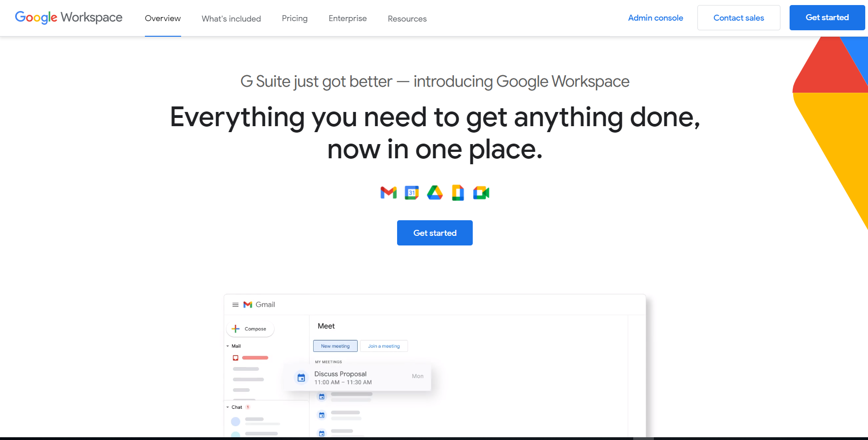Open the Gmail hamburger menu icon

[235, 305]
